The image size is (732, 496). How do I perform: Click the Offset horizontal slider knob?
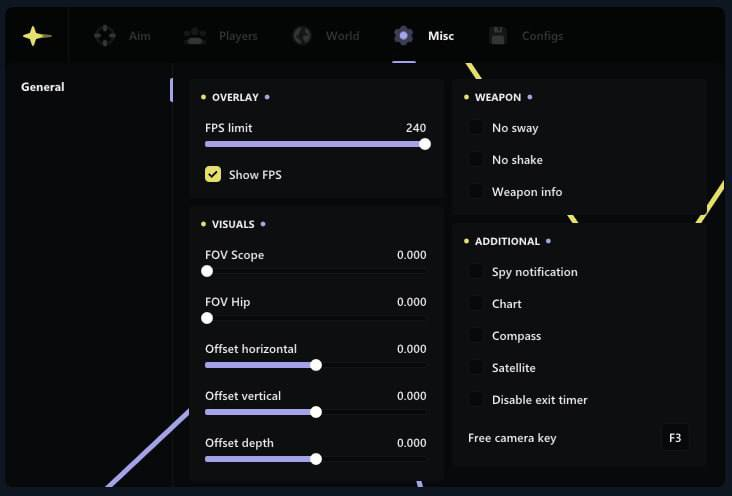316,365
